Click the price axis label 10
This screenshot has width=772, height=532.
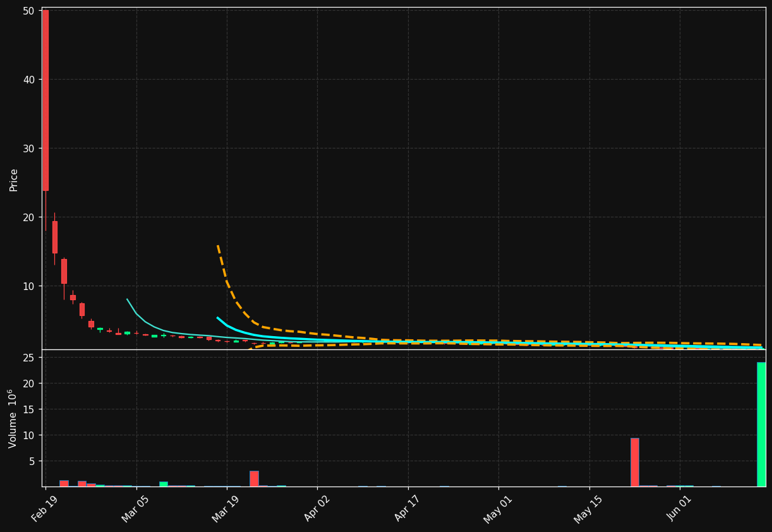click(x=30, y=286)
